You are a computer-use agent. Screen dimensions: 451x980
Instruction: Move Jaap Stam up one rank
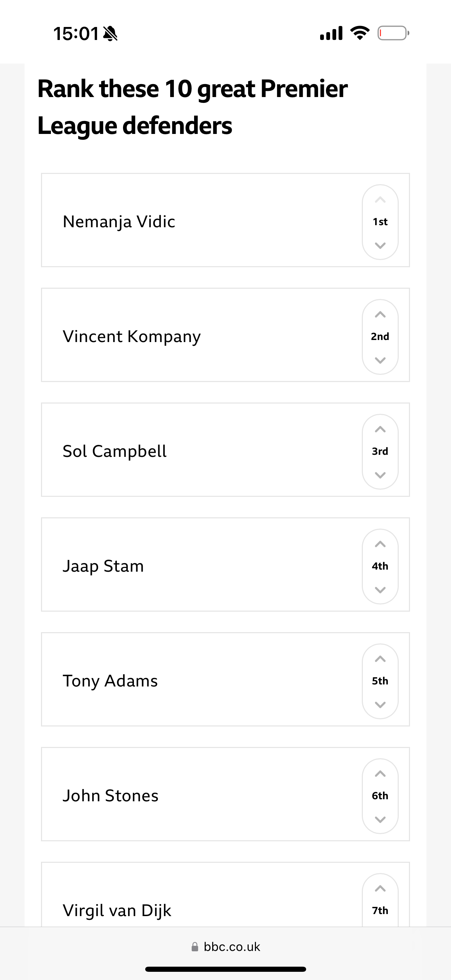[380, 544]
